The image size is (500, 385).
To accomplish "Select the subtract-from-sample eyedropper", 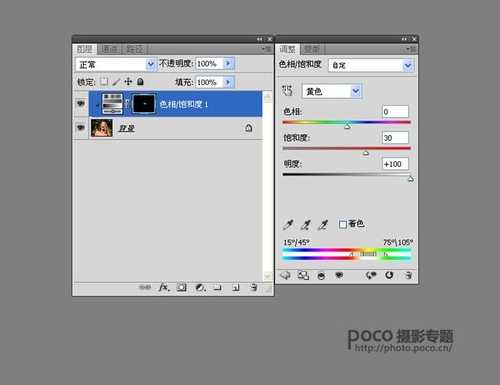I will coord(323,225).
